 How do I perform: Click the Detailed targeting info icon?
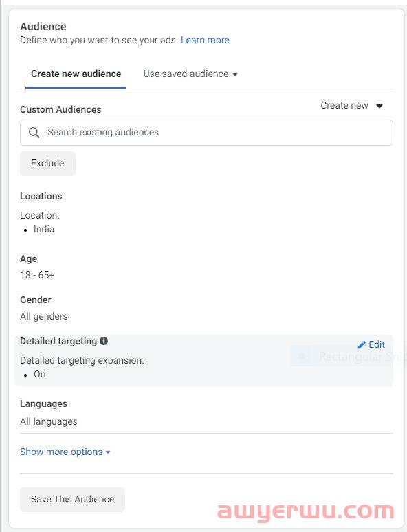point(104,341)
